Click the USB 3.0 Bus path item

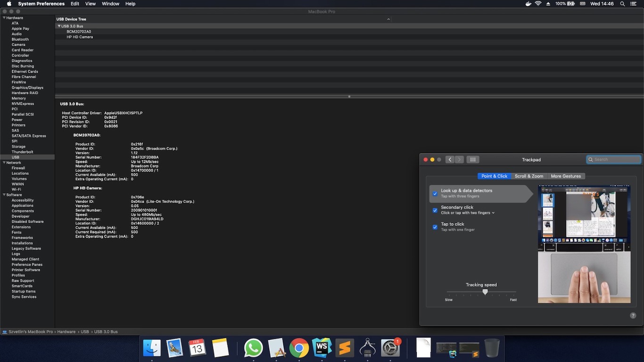click(x=106, y=332)
